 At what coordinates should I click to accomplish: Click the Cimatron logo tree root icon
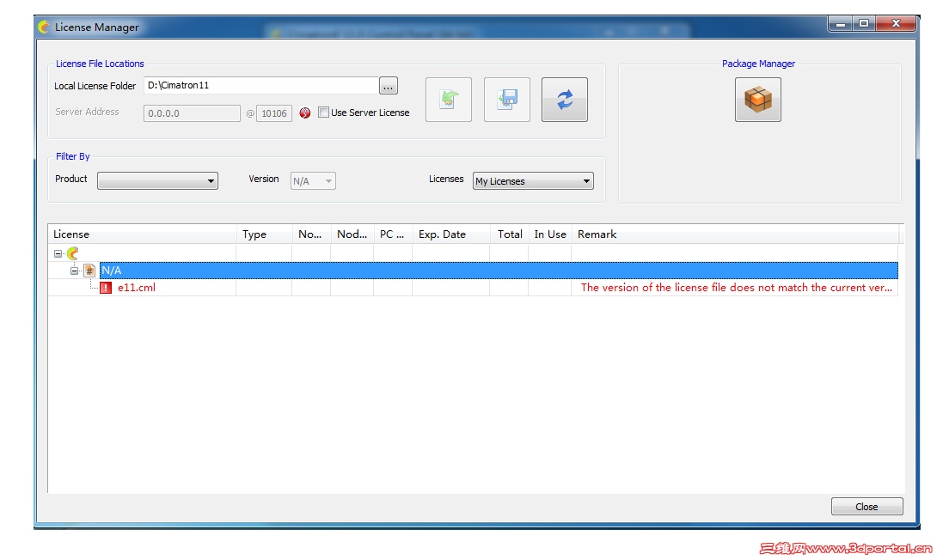(73, 253)
